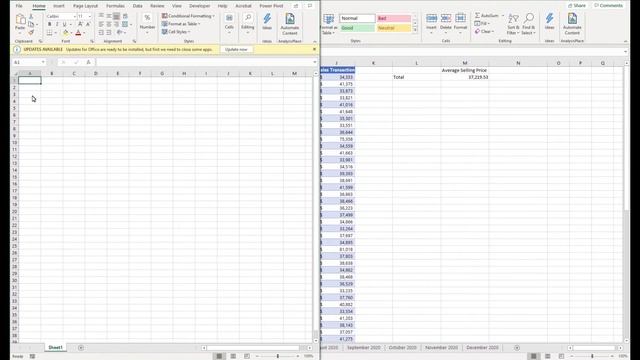
Task: Open the September 2020 sheet tab
Action: [x=364, y=348]
